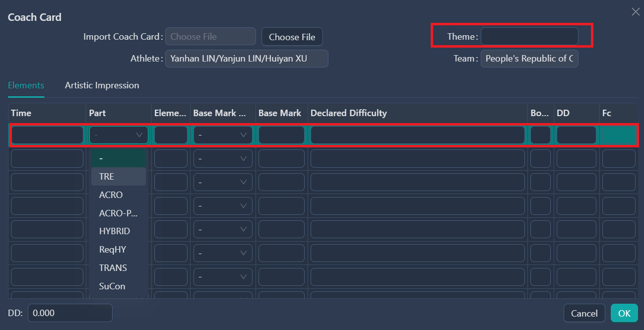
Task: Click the Choose File button
Action: (292, 37)
